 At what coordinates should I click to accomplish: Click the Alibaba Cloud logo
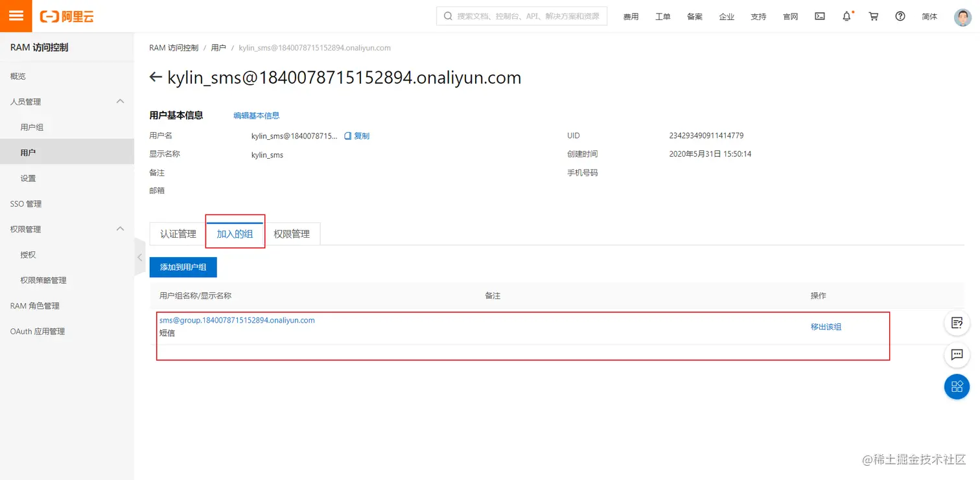point(67,17)
